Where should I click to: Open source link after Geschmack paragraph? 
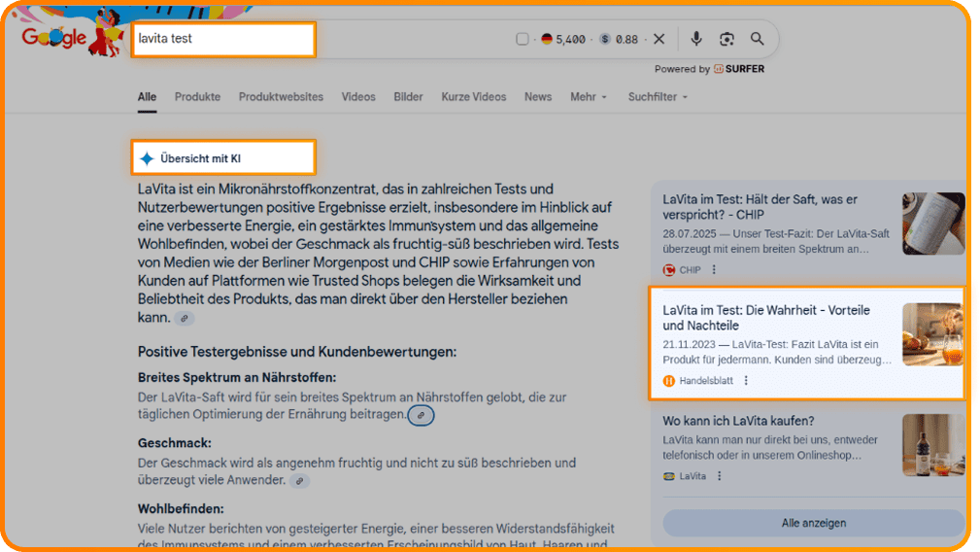[x=300, y=480]
